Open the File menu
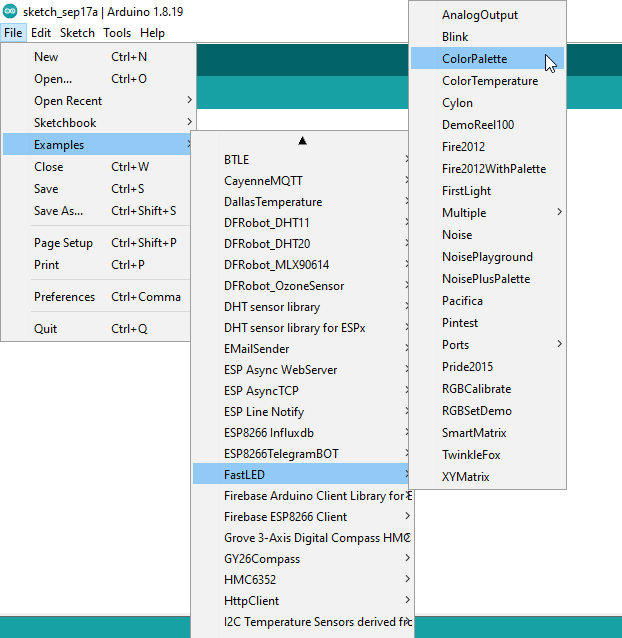 (13, 33)
